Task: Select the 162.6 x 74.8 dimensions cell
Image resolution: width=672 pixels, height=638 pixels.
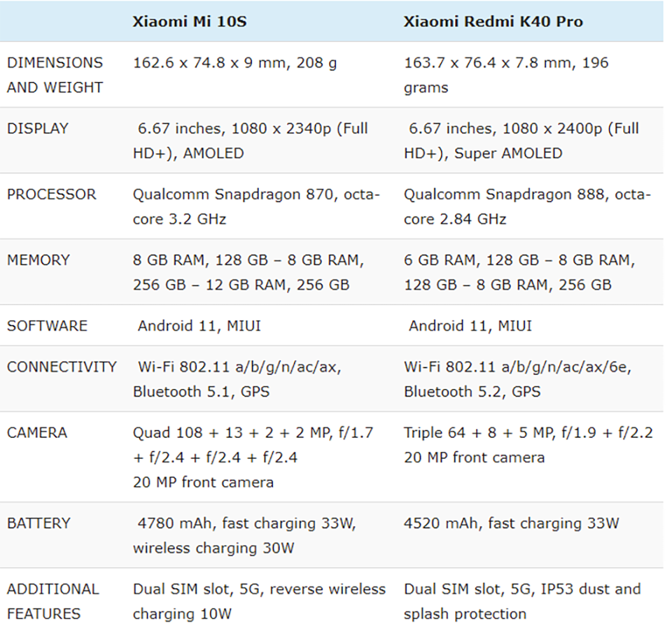Action: point(235,63)
